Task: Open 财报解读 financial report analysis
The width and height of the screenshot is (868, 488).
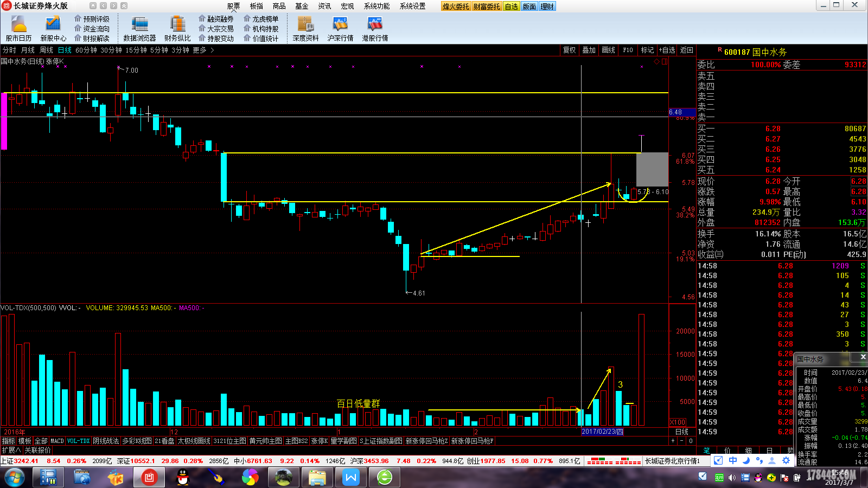Action: pos(92,38)
